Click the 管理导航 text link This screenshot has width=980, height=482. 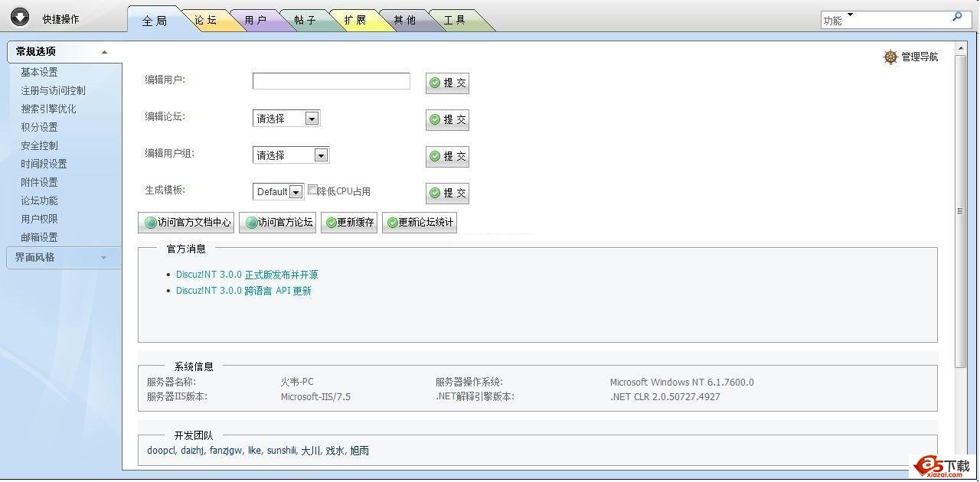[x=920, y=57]
